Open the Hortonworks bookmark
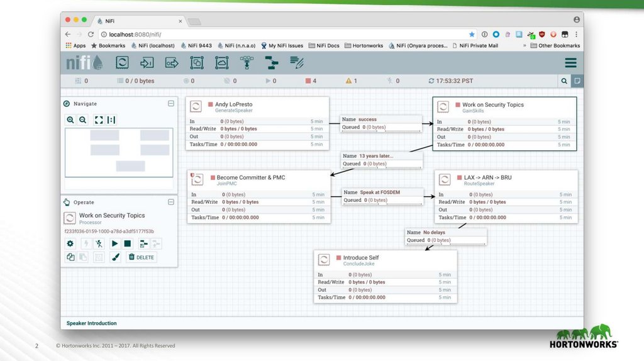The height and width of the screenshot is (361, 644). pyautogui.click(x=364, y=46)
